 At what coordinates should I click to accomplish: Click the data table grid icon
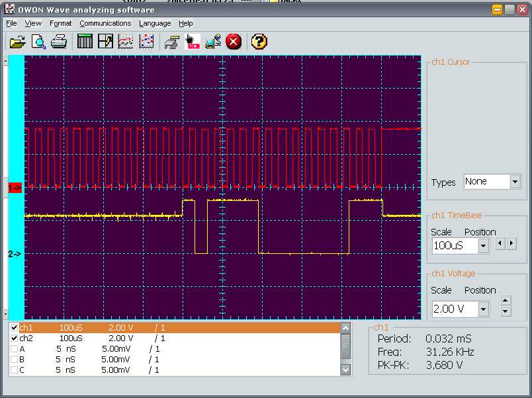[85, 42]
